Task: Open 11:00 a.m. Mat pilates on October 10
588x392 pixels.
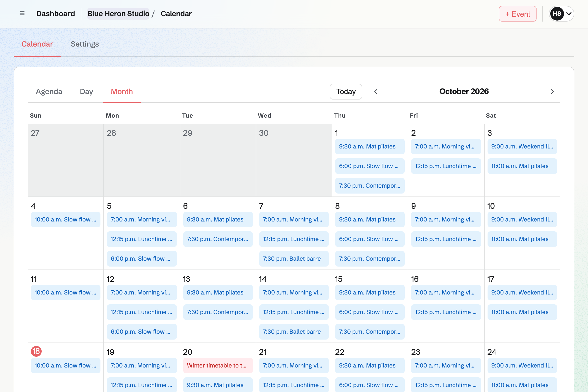Action: pyautogui.click(x=522, y=239)
